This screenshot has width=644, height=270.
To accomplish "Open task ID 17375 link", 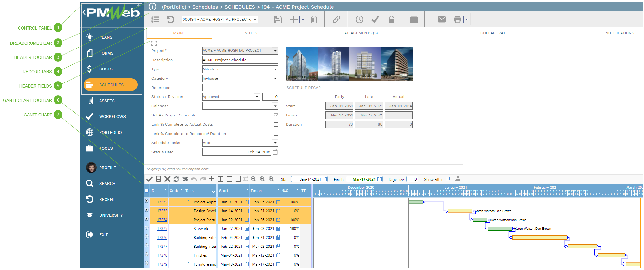I will click(162, 229).
